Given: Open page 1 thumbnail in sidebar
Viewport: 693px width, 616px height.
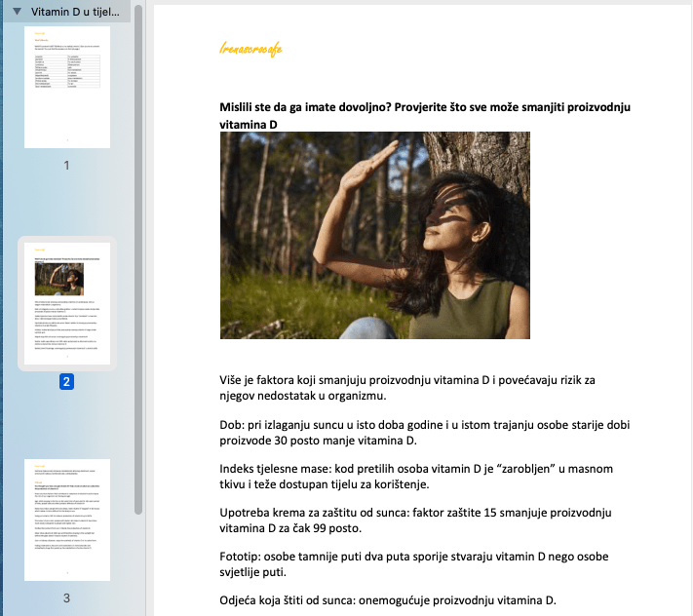Looking at the screenshot, I should [x=67, y=87].
